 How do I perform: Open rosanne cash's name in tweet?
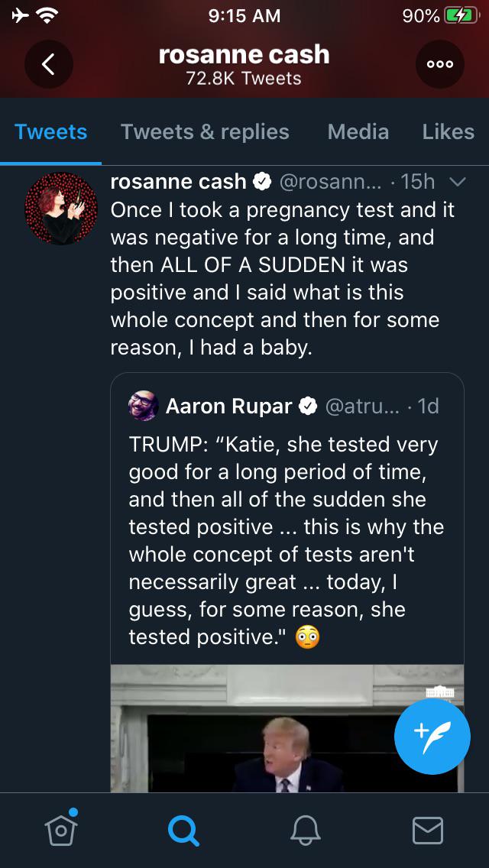(x=178, y=182)
